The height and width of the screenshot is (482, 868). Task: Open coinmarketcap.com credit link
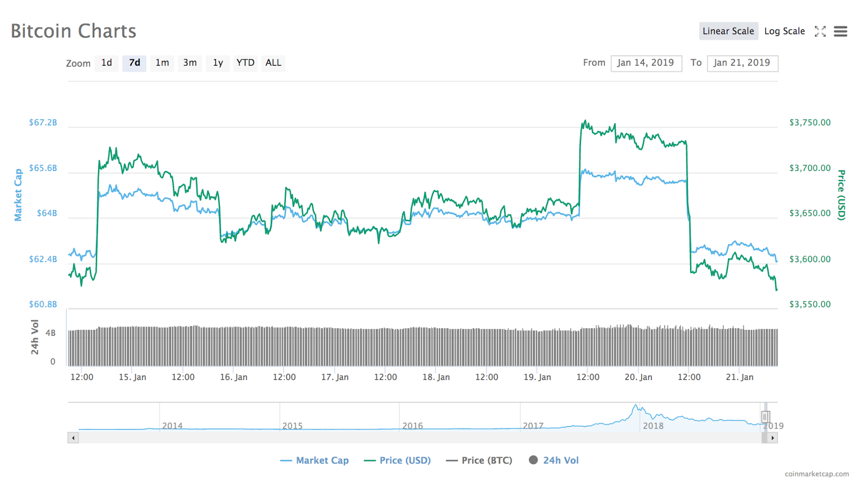[816, 474]
